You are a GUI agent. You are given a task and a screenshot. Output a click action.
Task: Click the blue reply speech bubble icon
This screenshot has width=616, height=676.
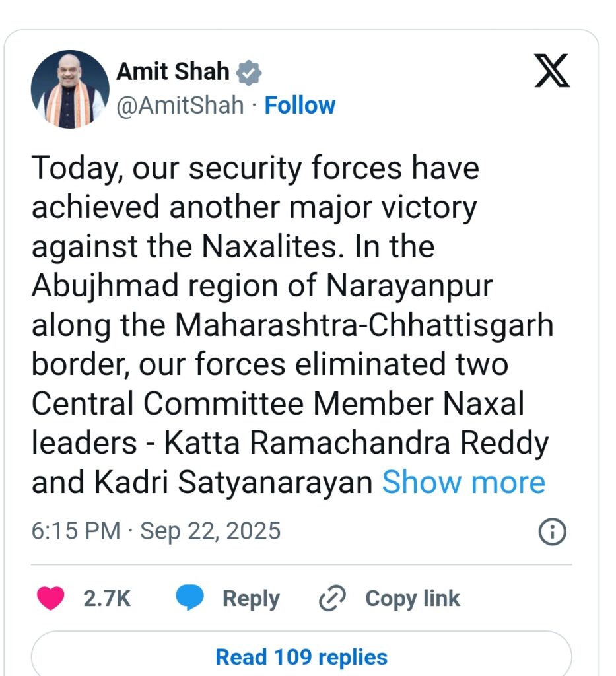pos(189,597)
